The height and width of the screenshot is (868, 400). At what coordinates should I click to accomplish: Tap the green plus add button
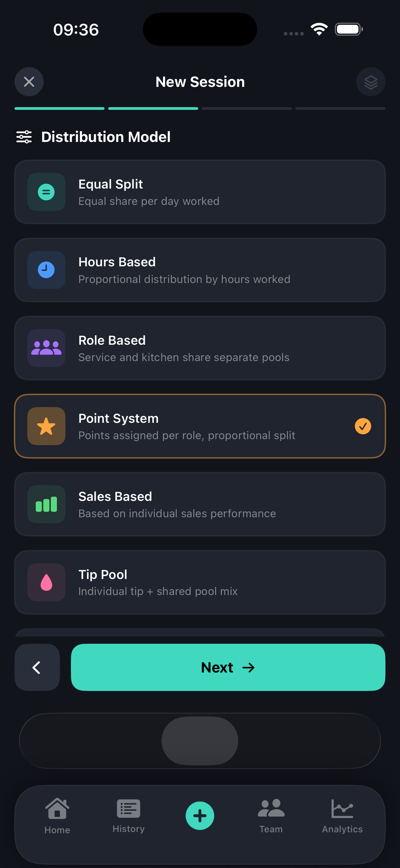[x=200, y=816]
